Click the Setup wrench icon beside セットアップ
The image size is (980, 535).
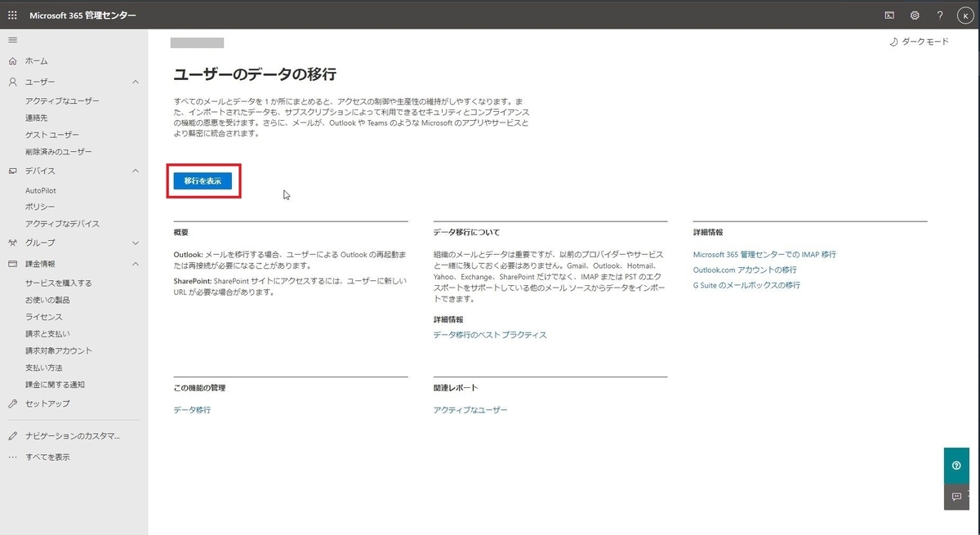11,403
